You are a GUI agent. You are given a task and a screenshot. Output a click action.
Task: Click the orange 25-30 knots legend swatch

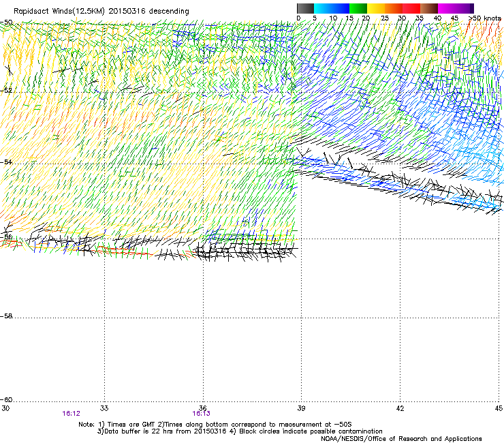click(394, 8)
